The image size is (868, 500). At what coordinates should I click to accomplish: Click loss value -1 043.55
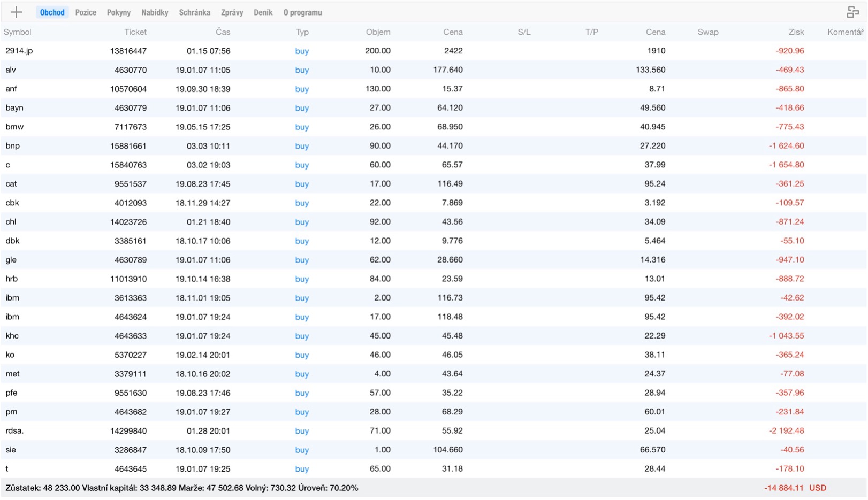coord(787,336)
